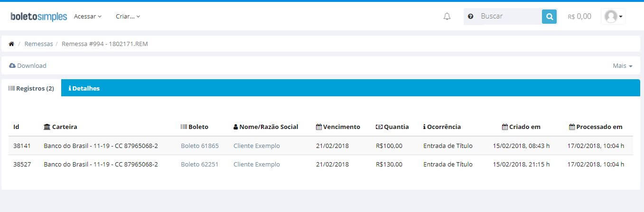Click the bank icon in Carteira header
Viewport: 644px width, 212px height.
[x=47, y=127]
